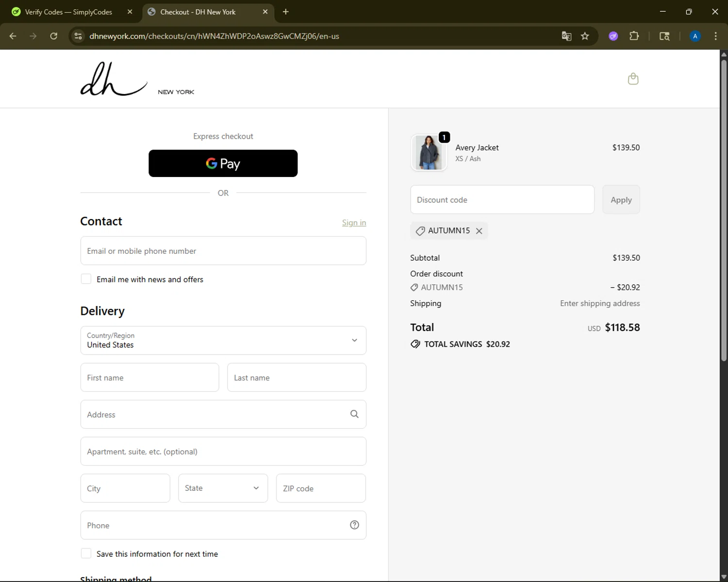Click the Discount code field
The image size is (728, 582).
[x=502, y=200]
